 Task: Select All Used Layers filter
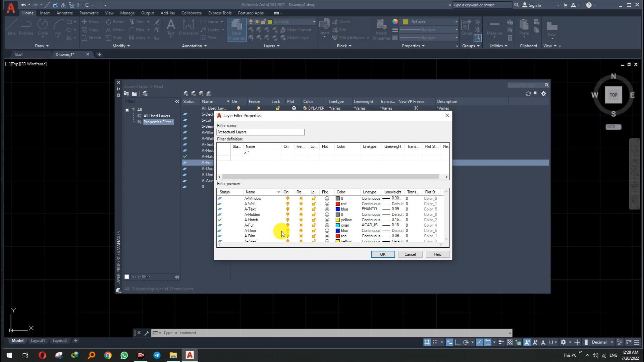click(x=157, y=116)
